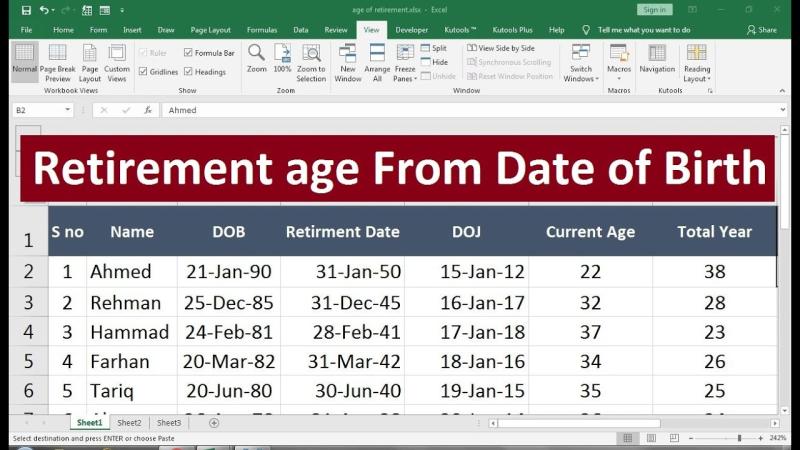
Task: Open Kutools Navigation pane
Action: [x=657, y=59]
